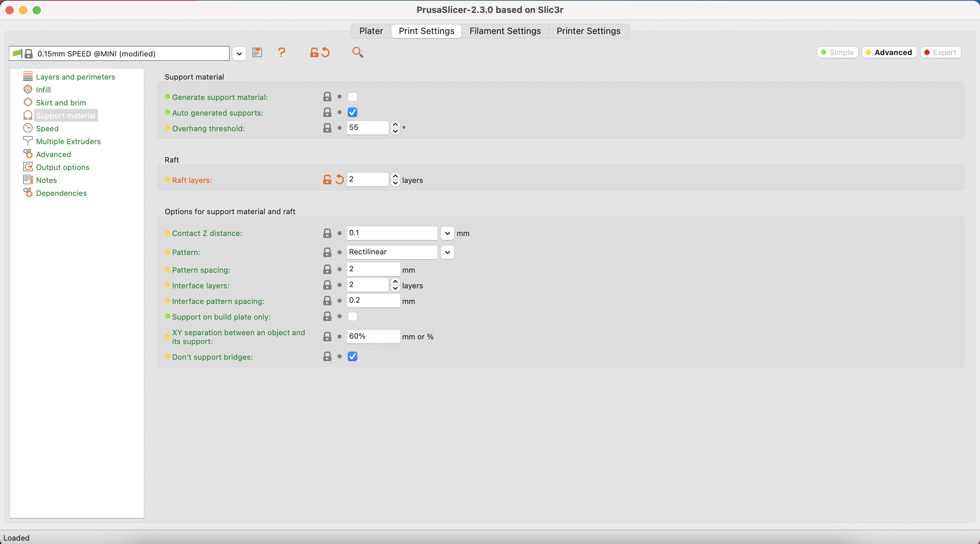
Task: Increment Raft layers stepper up
Action: [x=395, y=176]
